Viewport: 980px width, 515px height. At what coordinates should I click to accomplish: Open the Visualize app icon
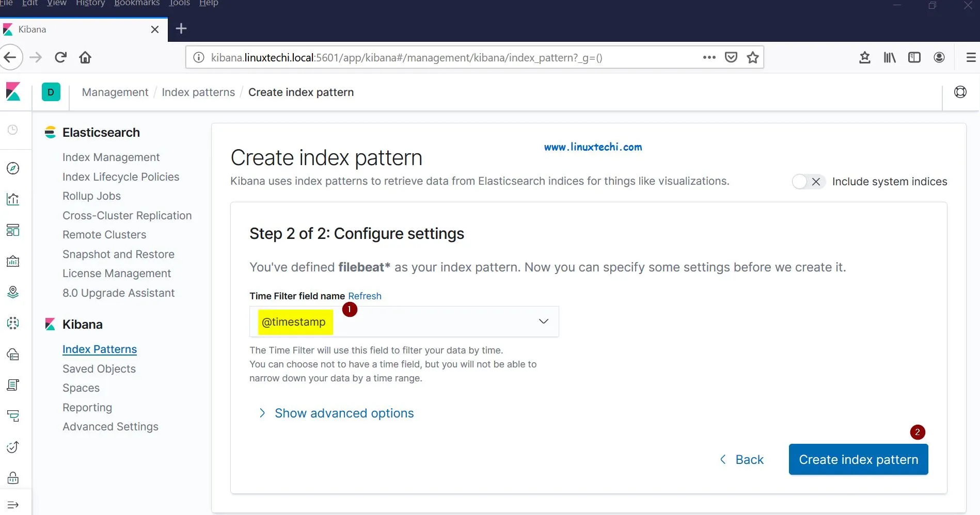pos(13,199)
